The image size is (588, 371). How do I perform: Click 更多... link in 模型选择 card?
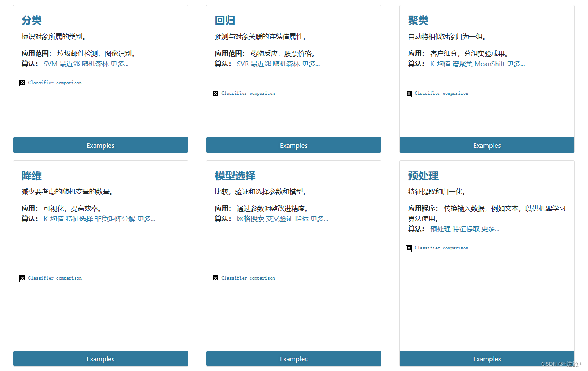click(x=319, y=219)
